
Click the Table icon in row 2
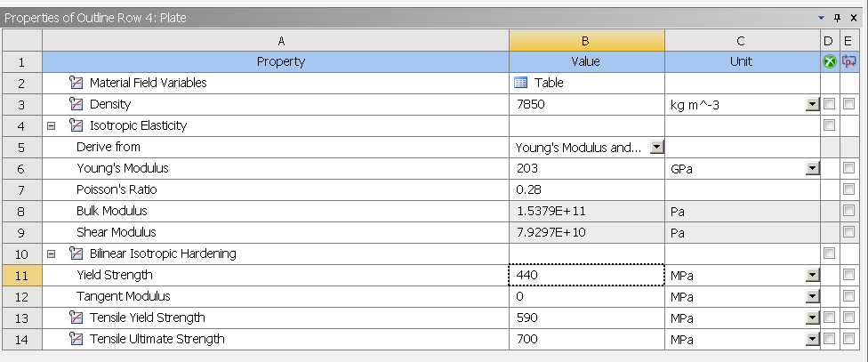pyautogui.click(x=520, y=83)
